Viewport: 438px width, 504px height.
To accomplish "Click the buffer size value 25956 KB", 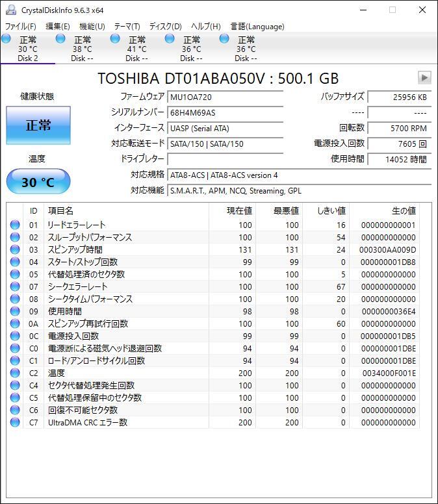I will click(x=400, y=97).
